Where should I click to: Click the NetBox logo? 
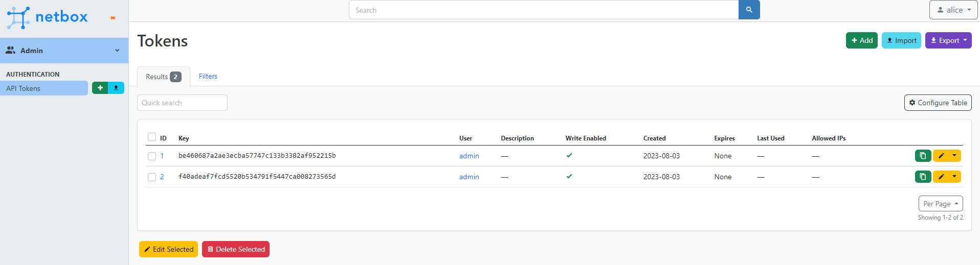47,17
